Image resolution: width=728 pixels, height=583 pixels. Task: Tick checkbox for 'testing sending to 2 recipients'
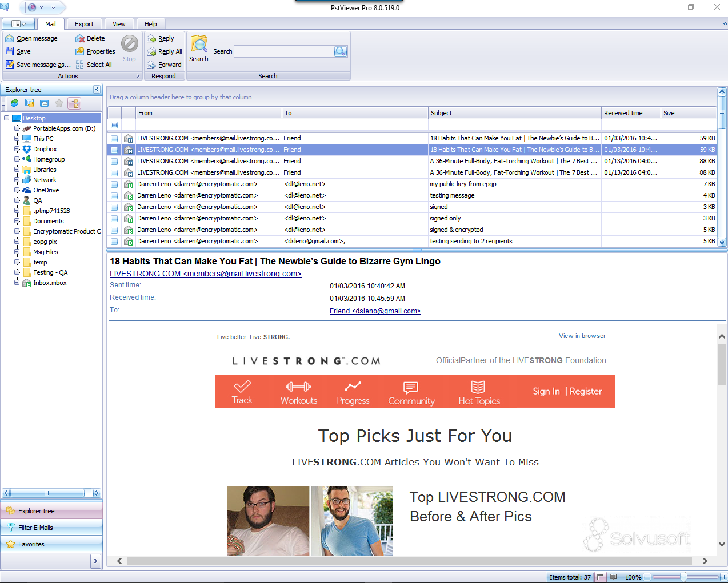[x=114, y=241]
